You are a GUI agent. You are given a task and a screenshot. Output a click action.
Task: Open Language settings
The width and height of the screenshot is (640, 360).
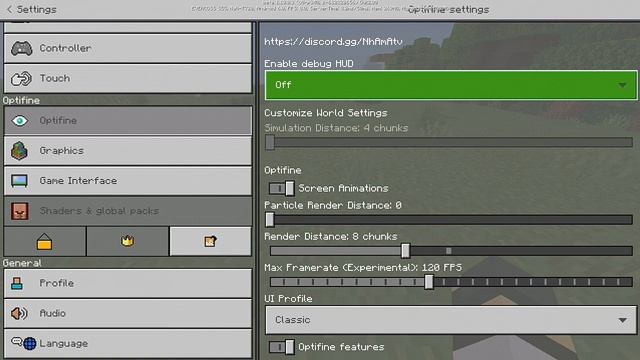point(128,344)
